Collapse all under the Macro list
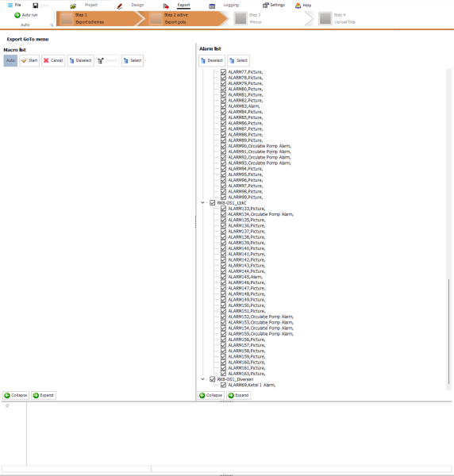 point(16,395)
